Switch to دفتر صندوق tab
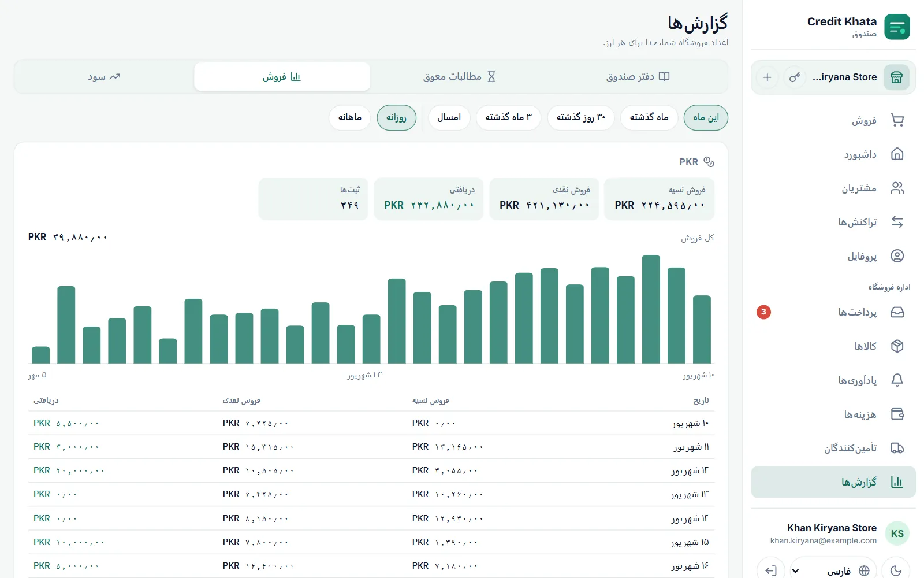 pos(638,77)
